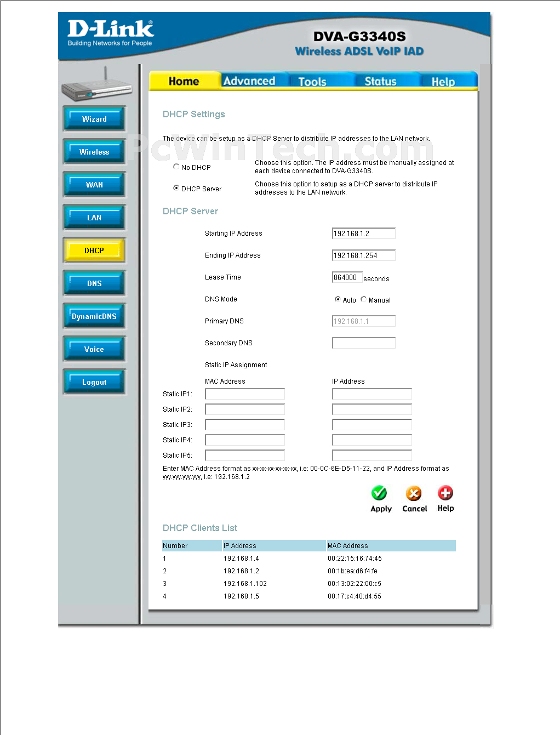The height and width of the screenshot is (735, 560).
Task: Click MAC address 00:13:02:22:00:c5
Action: coord(355,584)
